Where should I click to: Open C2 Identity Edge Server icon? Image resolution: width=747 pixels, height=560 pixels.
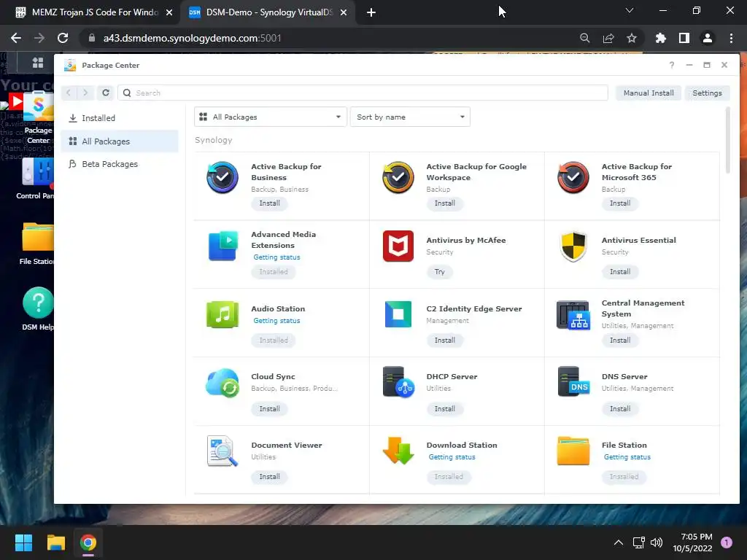398,315
